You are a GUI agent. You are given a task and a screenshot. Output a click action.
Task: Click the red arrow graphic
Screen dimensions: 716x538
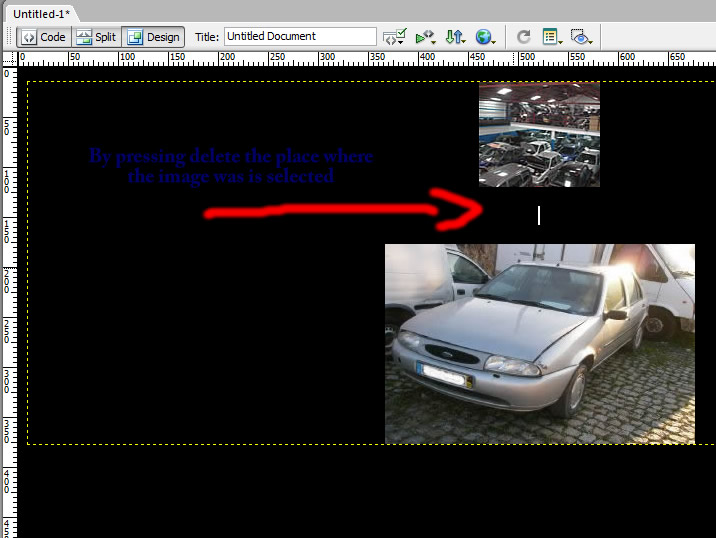tap(340, 210)
